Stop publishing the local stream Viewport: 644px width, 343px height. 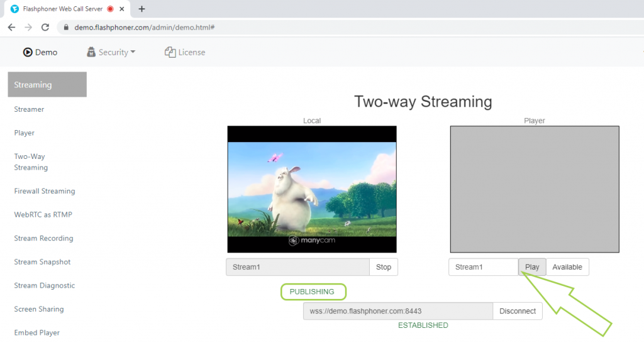[x=384, y=267]
